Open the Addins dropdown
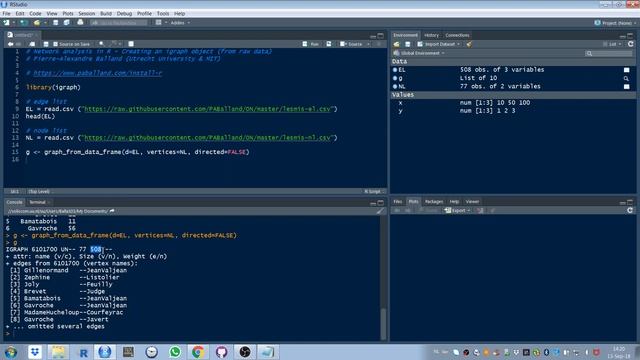The height and width of the screenshot is (360, 640). click(x=180, y=23)
